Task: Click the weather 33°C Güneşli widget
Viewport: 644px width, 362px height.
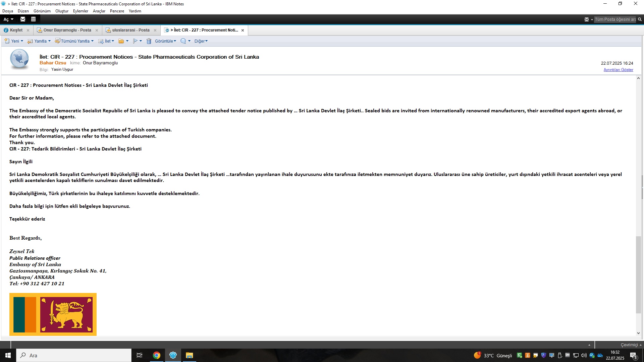Action: (493, 355)
